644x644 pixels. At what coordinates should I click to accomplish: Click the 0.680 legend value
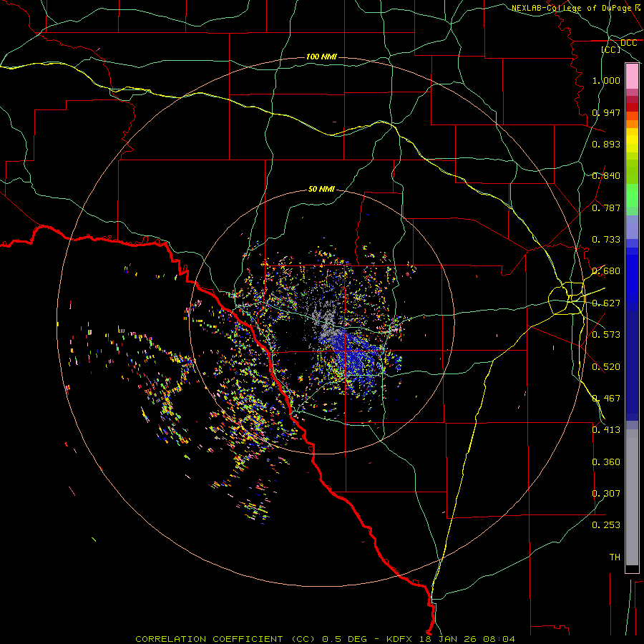tap(606, 271)
